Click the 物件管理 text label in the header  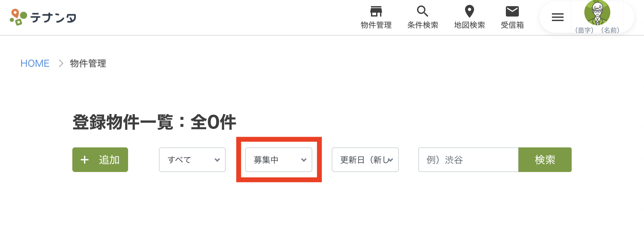[376, 25]
